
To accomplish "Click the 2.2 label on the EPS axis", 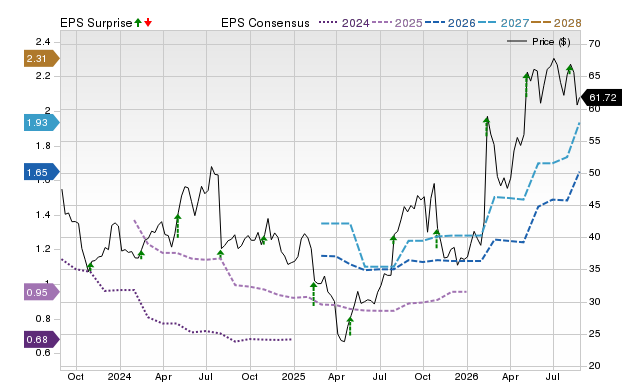I will coord(43,76).
